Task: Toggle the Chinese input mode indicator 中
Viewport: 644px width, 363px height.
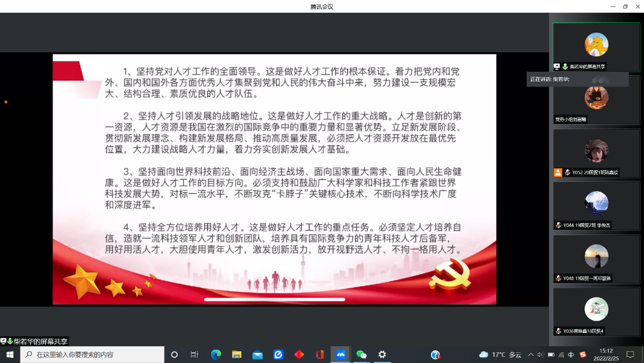Action: 571,354
